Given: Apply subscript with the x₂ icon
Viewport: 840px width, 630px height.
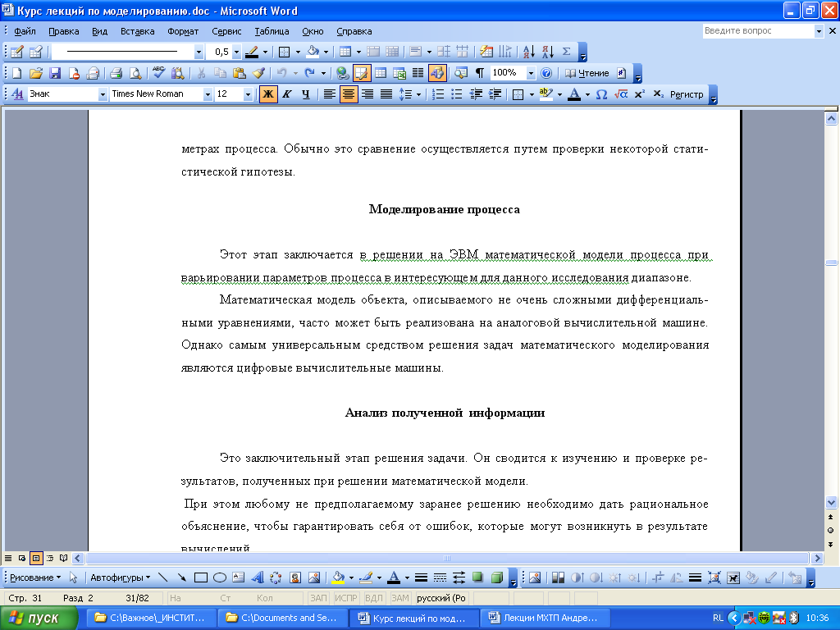Looking at the screenshot, I should click(x=659, y=94).
